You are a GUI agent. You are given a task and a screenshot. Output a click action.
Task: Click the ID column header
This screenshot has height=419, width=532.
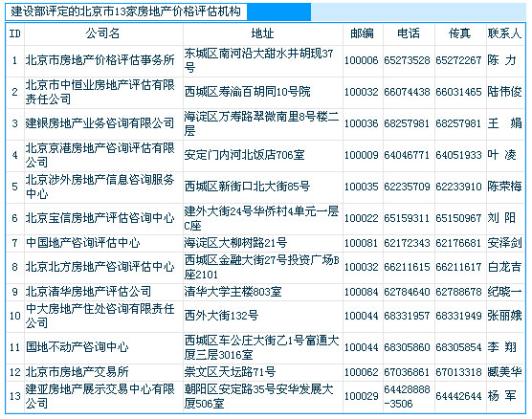[15, 33]
